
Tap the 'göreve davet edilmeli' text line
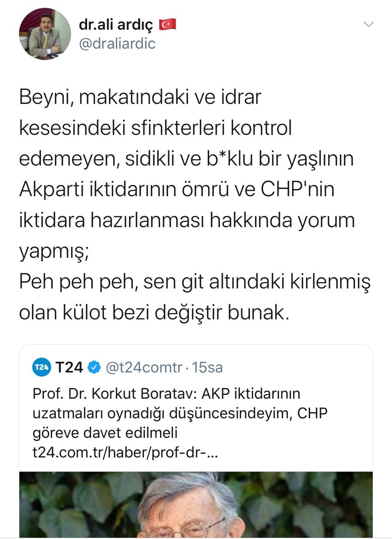[x=106, y=433]
